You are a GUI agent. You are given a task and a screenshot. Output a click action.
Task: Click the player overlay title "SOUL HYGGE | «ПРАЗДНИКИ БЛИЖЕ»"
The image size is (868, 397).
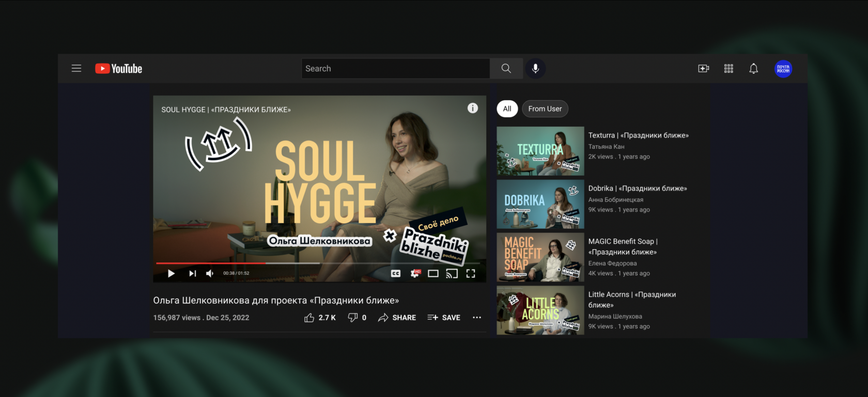coord(226,110)
